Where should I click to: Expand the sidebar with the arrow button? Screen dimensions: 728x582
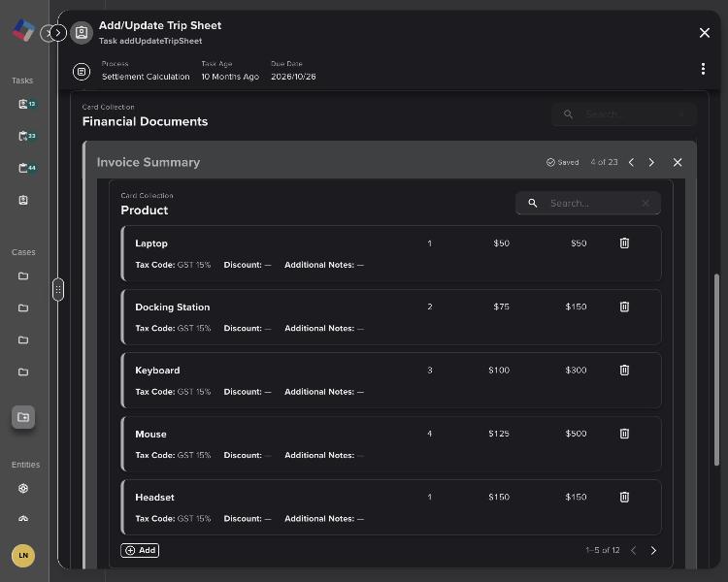[58, 33]
